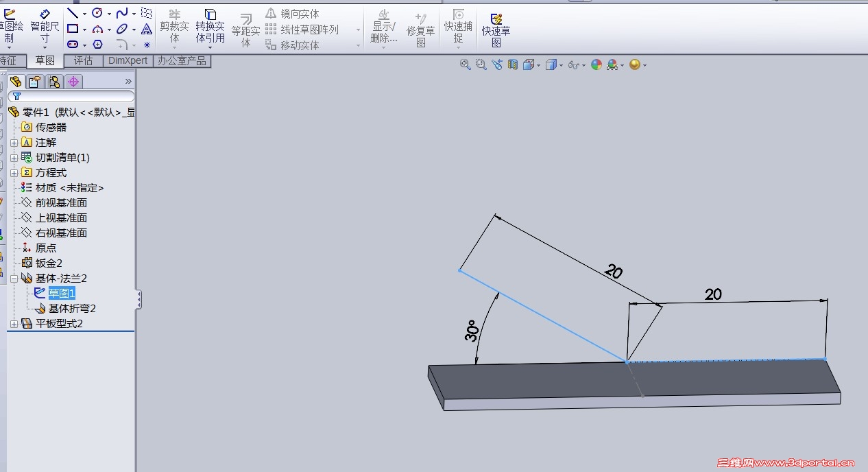868x472 pixels.
Task: Click Zoom to Fit in view toolbar
Action: [x=466, y=64]
